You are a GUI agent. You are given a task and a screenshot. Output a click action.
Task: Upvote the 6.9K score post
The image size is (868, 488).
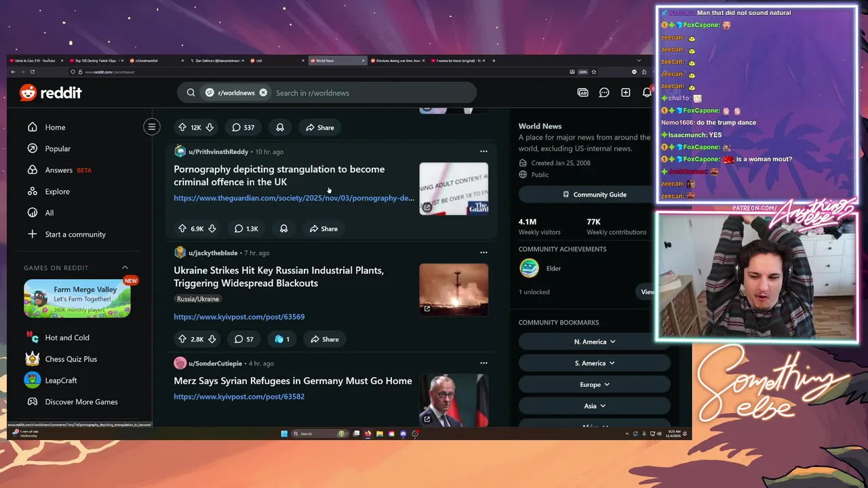[182, 228]
